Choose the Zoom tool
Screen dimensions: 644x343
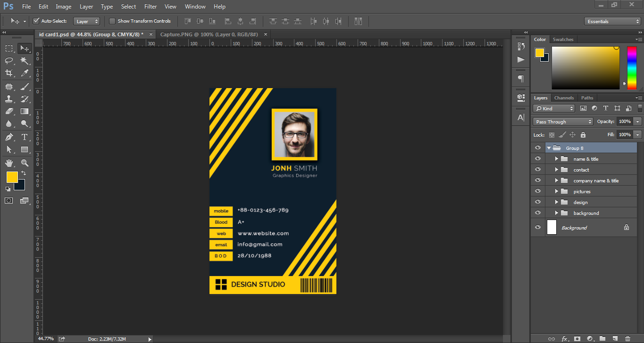[x=25, y=163]
